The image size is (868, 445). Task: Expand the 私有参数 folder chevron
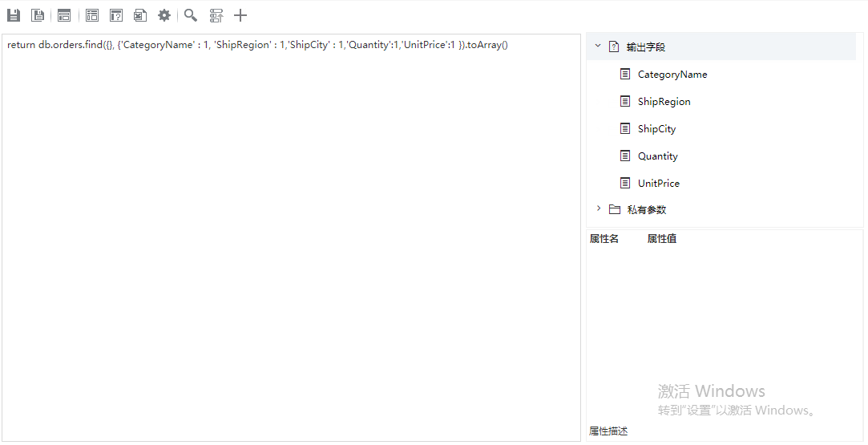(x=599, y=208)
